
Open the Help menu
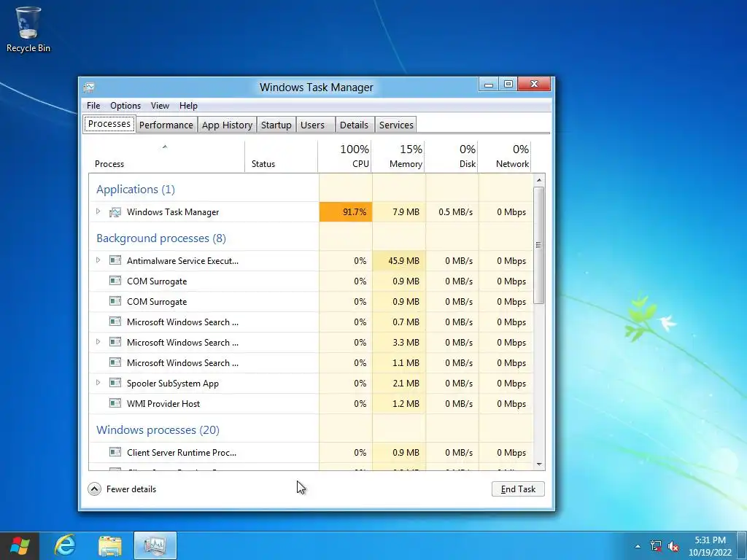click(188, 106)
